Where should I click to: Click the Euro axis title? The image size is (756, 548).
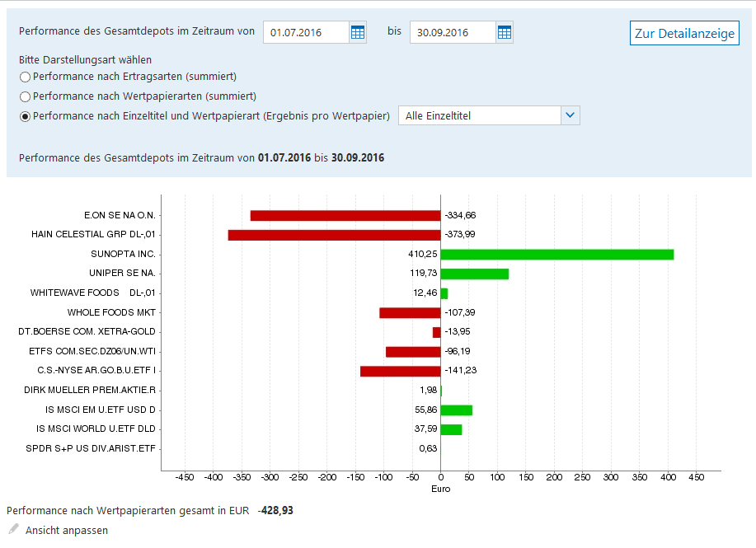(x=441, y=489)
